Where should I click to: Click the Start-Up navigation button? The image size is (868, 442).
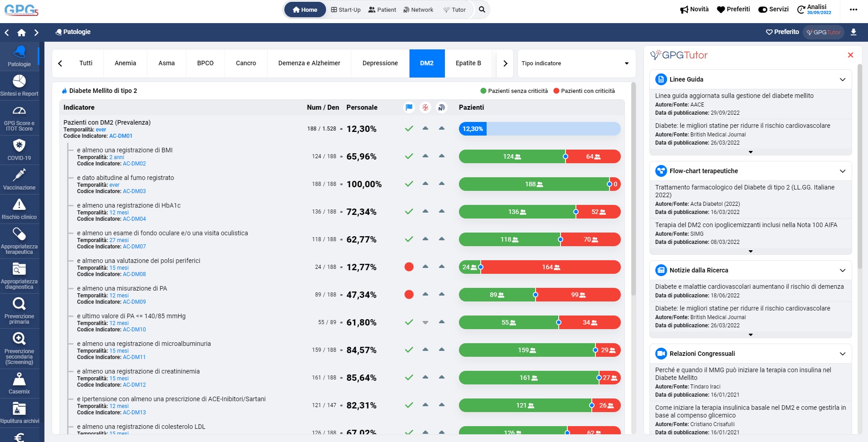pyautogui.click(x=346, y=10)
